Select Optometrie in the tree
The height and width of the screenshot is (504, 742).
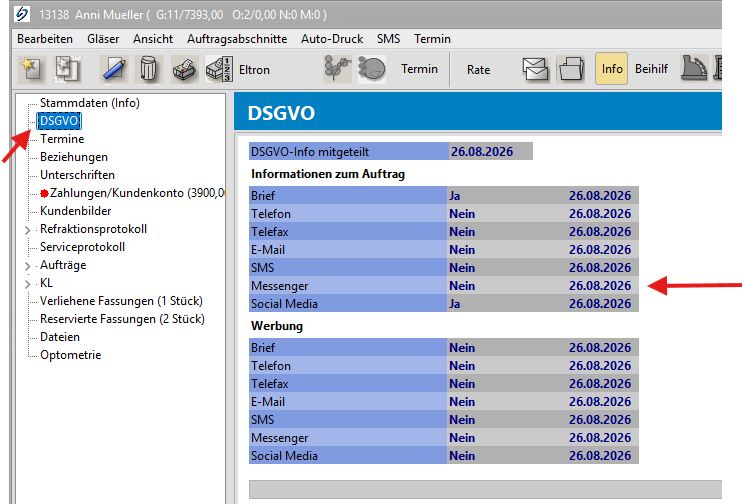71,354
